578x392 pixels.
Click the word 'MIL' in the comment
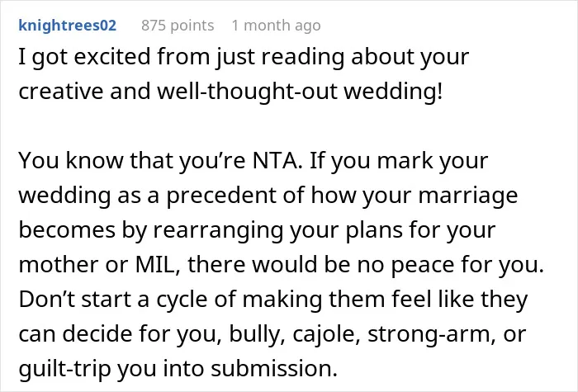[155, 264]
